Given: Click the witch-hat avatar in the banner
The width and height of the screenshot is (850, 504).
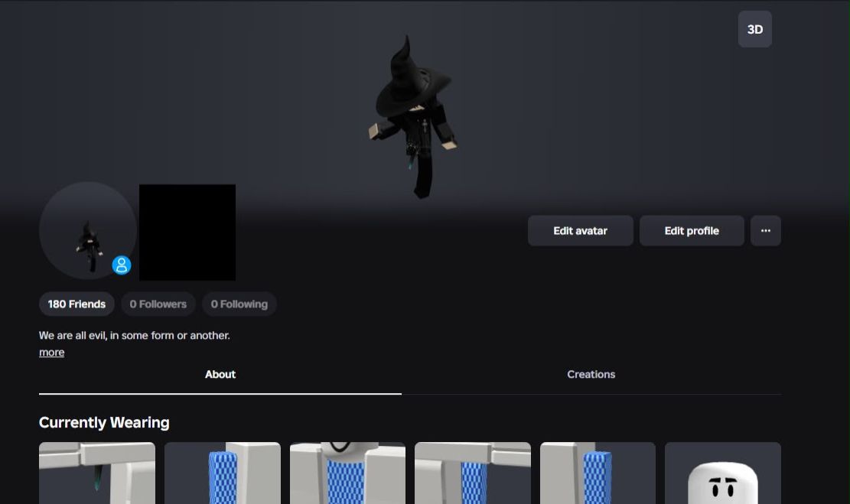Looking at the screenshot, I should pos(413,116).
